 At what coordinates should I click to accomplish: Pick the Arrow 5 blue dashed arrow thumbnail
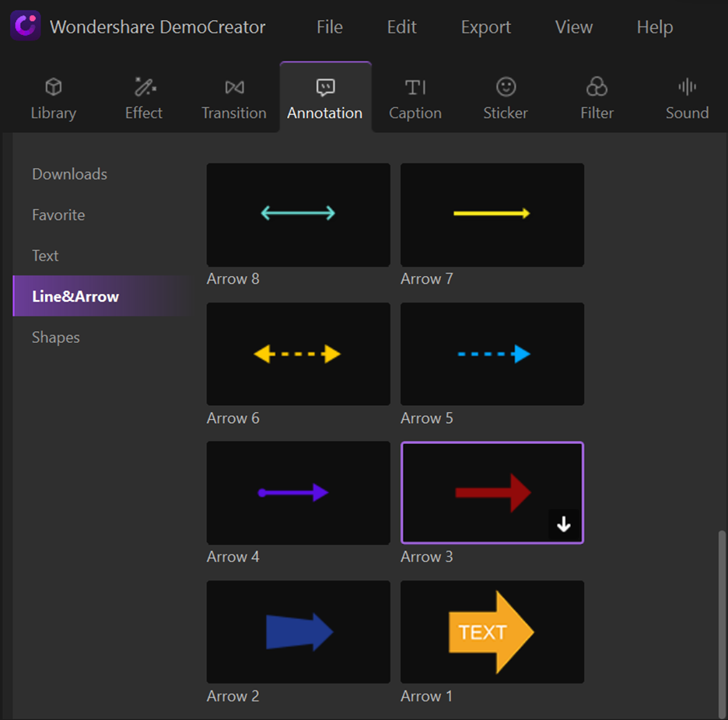[492, 354]
